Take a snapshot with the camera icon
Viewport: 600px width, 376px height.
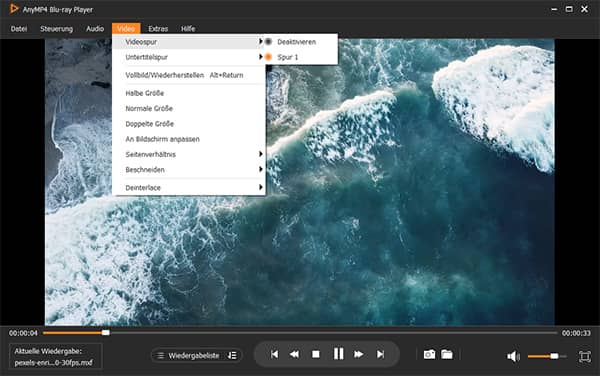(429, 355)
